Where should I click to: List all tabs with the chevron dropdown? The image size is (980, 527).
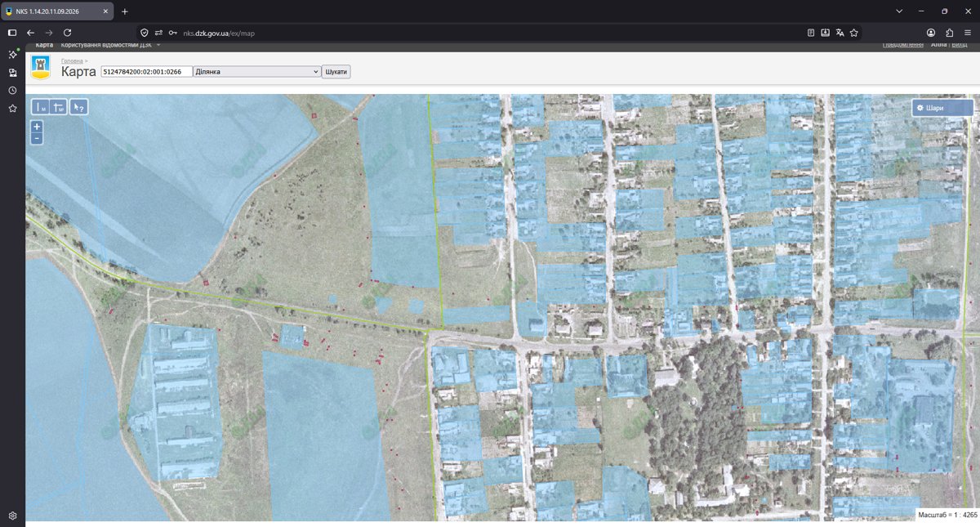[899, 11]
